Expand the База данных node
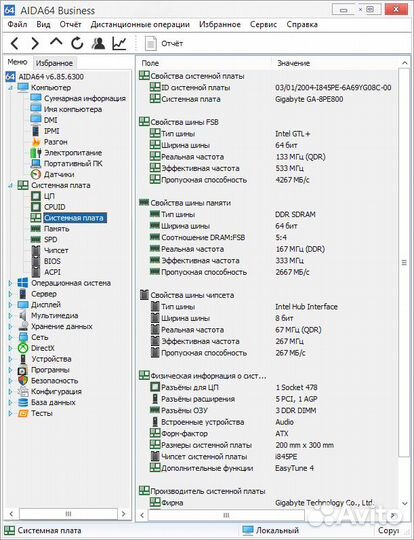The height and width of the screenshot is (540, 414). [10, 402]
